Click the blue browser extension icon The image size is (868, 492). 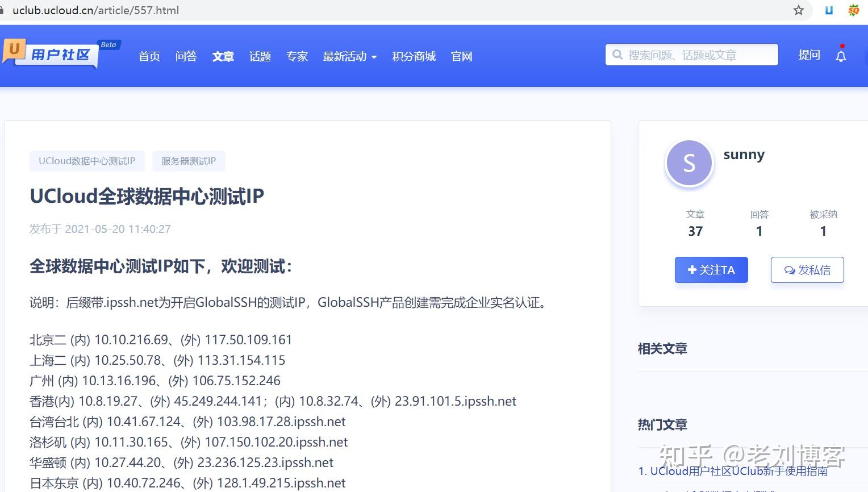pyautogui.click(x=828, y=10)
